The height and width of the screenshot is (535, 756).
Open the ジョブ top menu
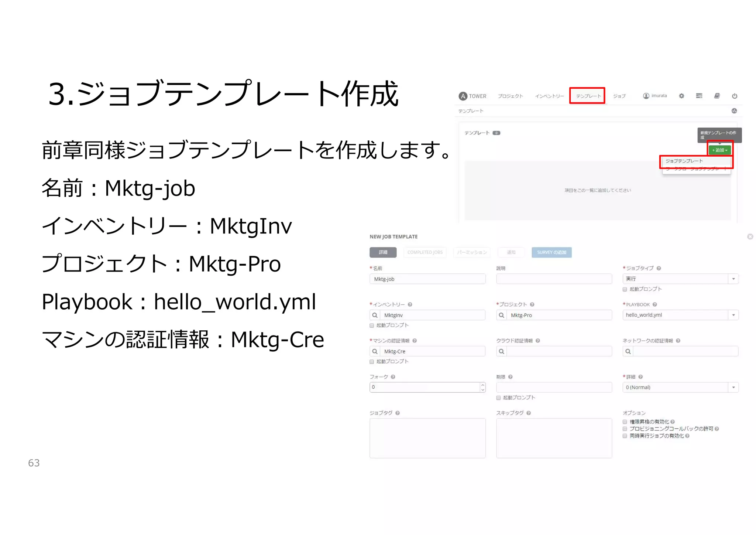(619, 96)
